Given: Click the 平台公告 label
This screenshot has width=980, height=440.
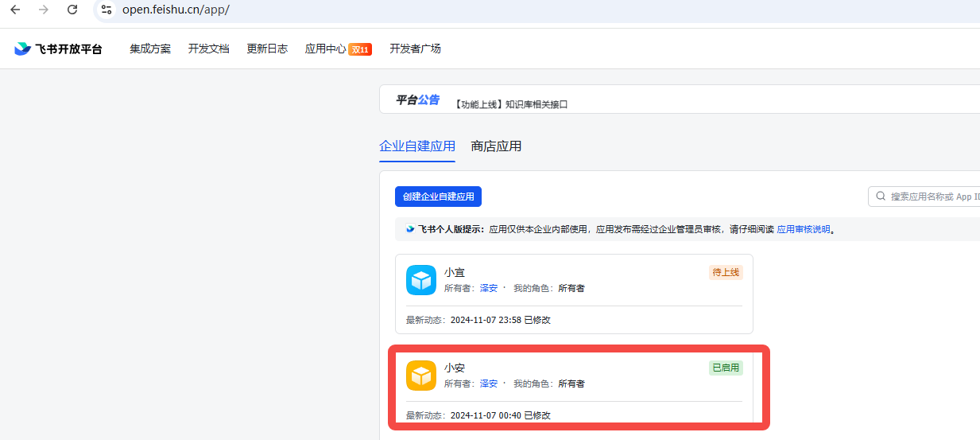Looking at the screenshot, I should click(418, 99).
